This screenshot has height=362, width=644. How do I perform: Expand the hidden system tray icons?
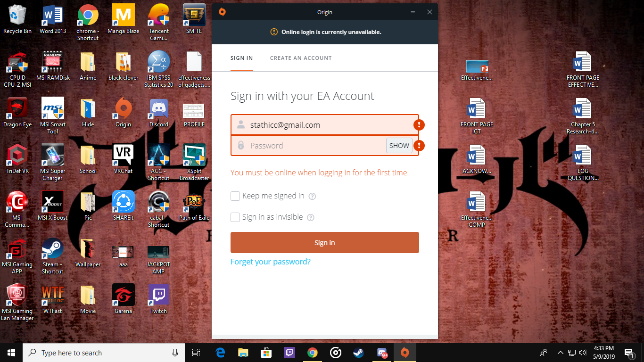click(560, 353)
